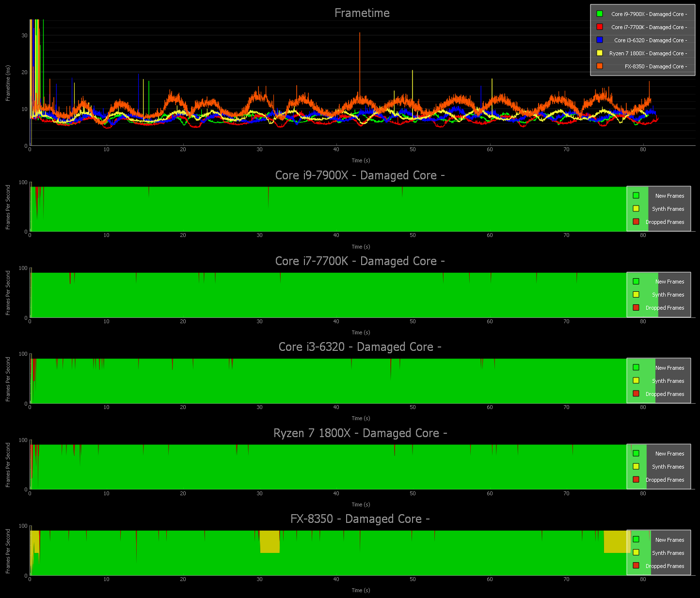Click the 'Core i7-7700K - Damaged Core -' chart title
Screen dimensions: 700x598
(360, 261)
